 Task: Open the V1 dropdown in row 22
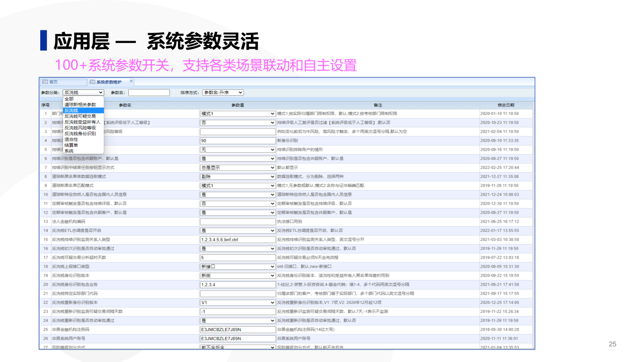tap(237, 303)
